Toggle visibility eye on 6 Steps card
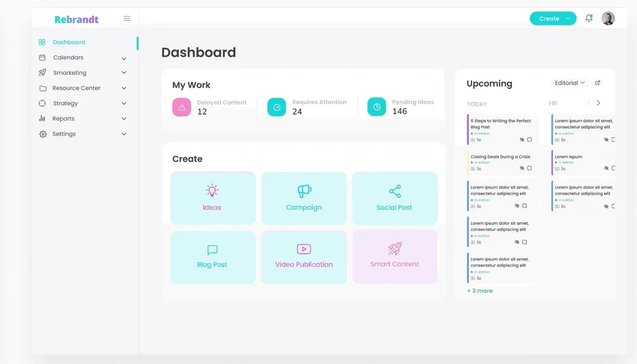 click(522, 140)
